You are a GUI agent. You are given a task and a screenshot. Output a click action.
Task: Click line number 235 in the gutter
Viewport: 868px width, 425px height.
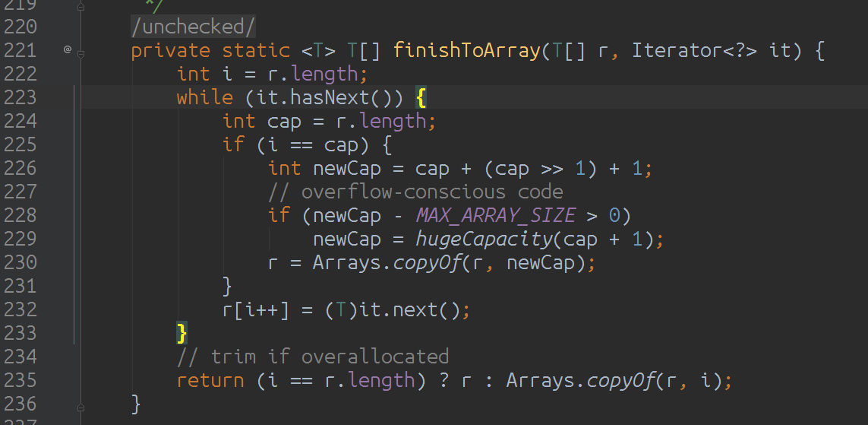(21, 380)
